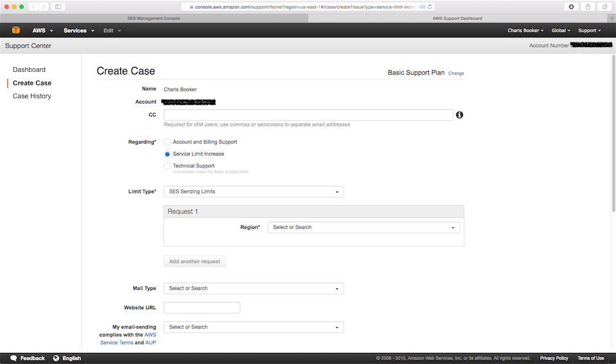
Task: Click the Feedback speech bubble icon
Action: [x=14, y=358]
